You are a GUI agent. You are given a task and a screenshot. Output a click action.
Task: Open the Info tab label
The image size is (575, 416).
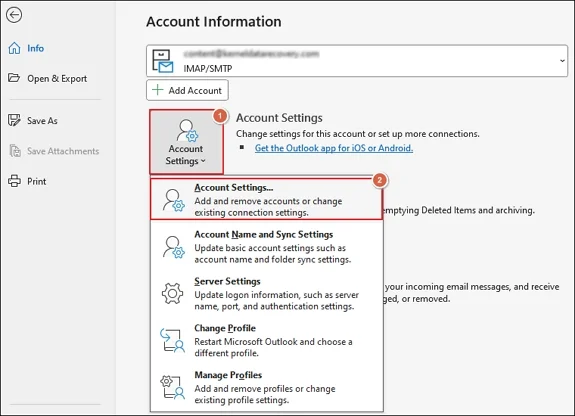pos(35,48)
